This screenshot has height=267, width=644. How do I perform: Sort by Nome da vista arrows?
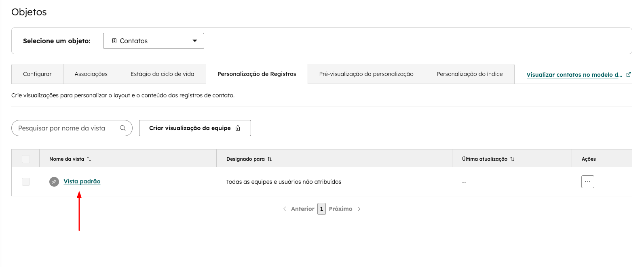tap(89, 159)
